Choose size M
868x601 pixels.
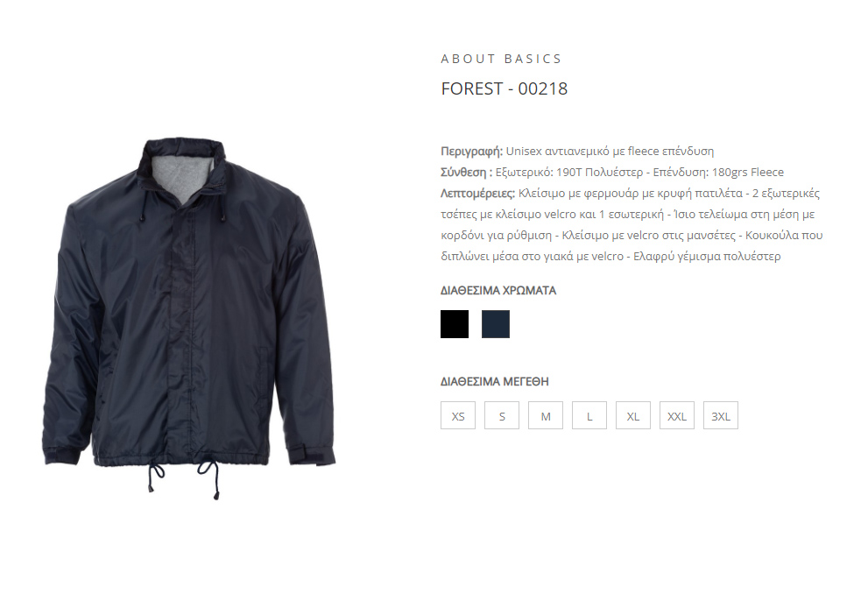pos(546,415)
